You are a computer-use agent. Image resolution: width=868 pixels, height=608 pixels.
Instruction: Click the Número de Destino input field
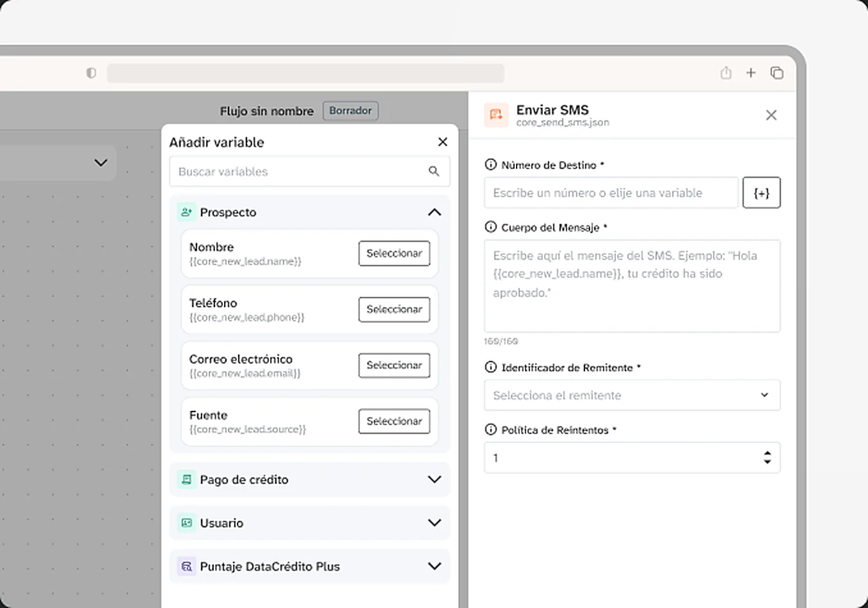point(611,193)
